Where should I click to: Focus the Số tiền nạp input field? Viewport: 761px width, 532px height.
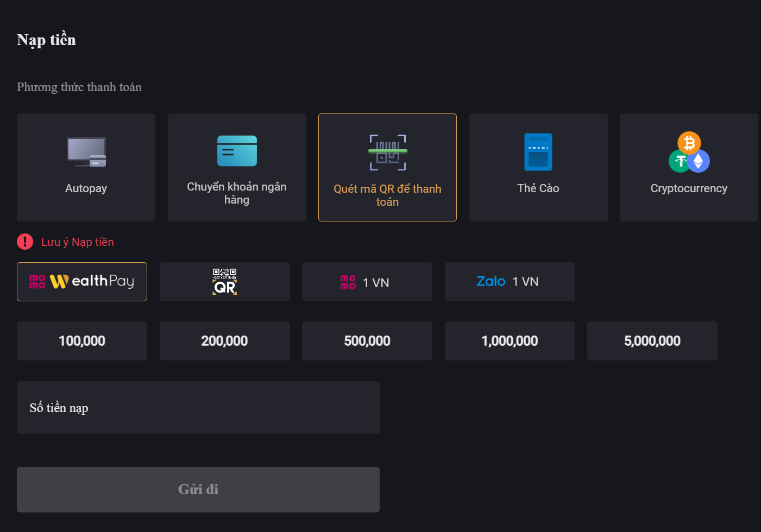(x=198, y=408)
